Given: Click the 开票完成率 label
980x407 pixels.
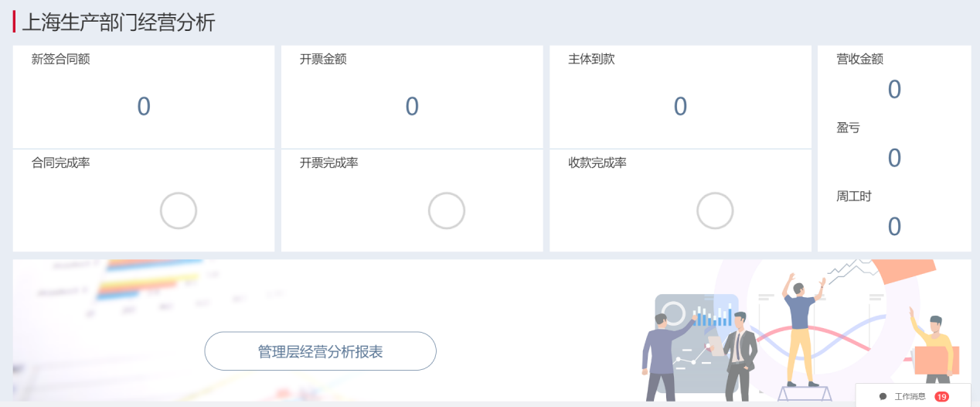Looking at the screenshot, I should 329,162.
